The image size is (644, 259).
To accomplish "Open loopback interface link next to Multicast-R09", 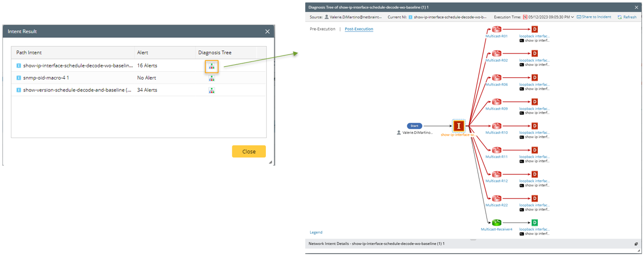I will (534, 108).
